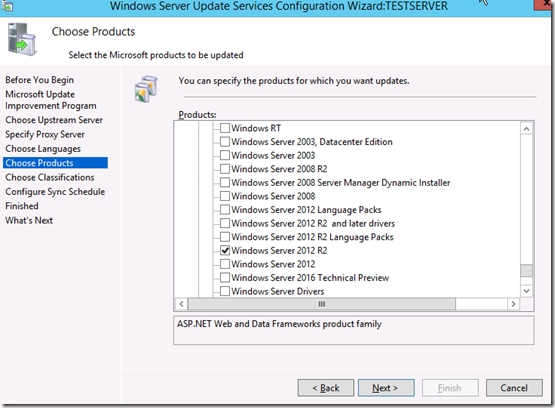Go to the Choose Classifications step
This screenshot has height=408, width=555.
[x=50, y=177]
